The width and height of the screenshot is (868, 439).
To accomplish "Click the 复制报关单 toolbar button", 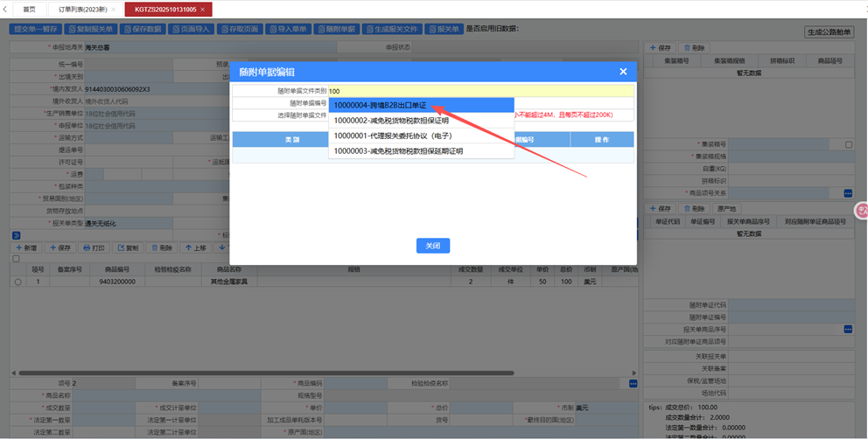I will tap(90, 29).
